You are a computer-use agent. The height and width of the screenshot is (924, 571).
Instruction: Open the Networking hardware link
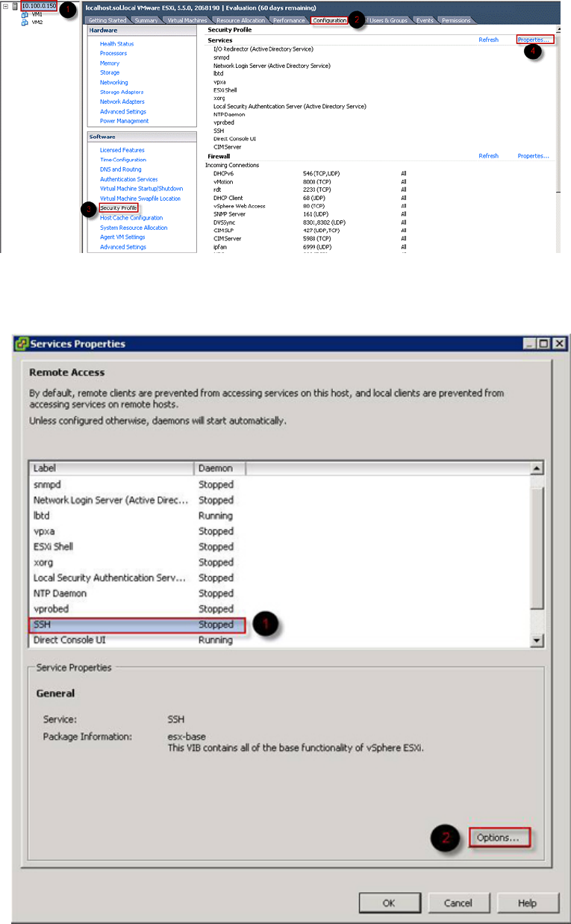click(x=114, y=83)
